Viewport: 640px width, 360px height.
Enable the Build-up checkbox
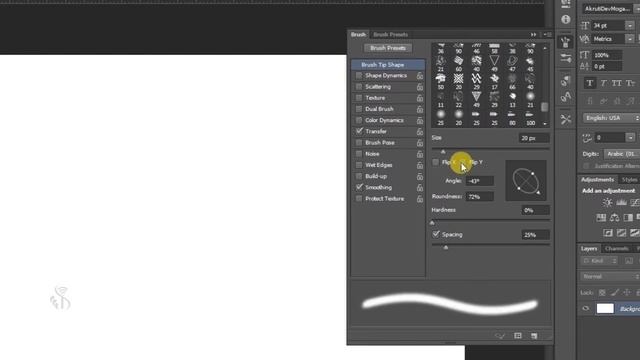pos(359,176)
